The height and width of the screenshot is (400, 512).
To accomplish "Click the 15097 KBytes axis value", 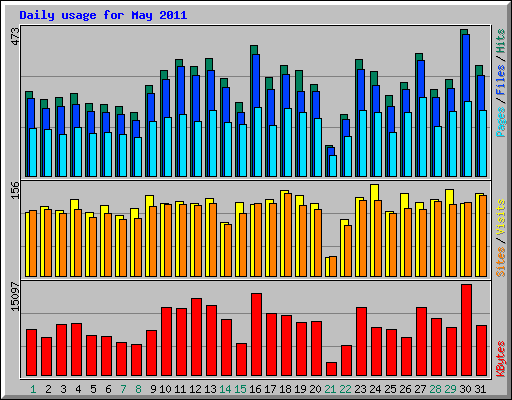I will (15, 297).
